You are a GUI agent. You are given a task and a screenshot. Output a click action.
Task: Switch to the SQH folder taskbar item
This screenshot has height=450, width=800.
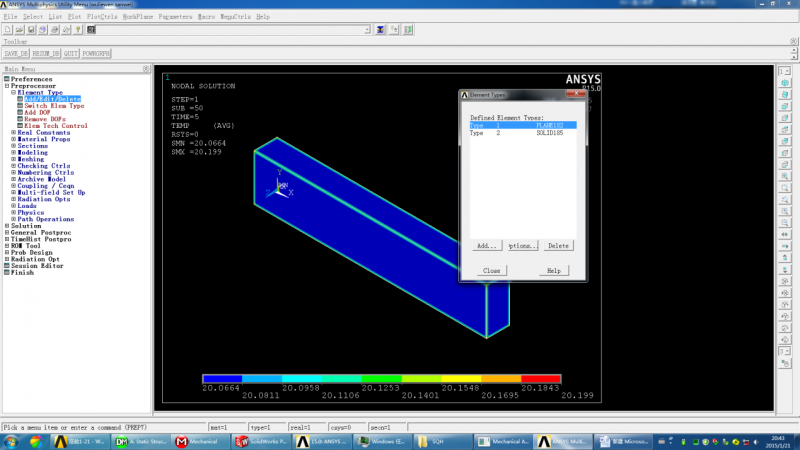coord(442,441)
